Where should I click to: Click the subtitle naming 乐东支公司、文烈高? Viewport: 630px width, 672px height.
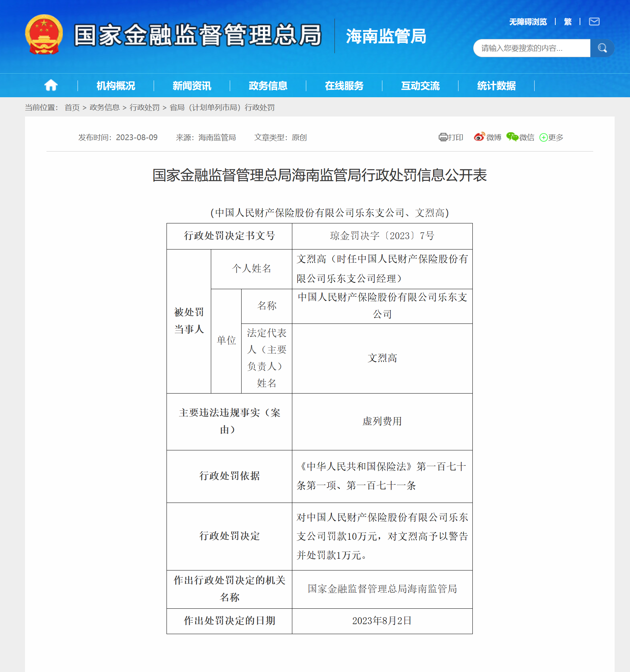(329, 213)
